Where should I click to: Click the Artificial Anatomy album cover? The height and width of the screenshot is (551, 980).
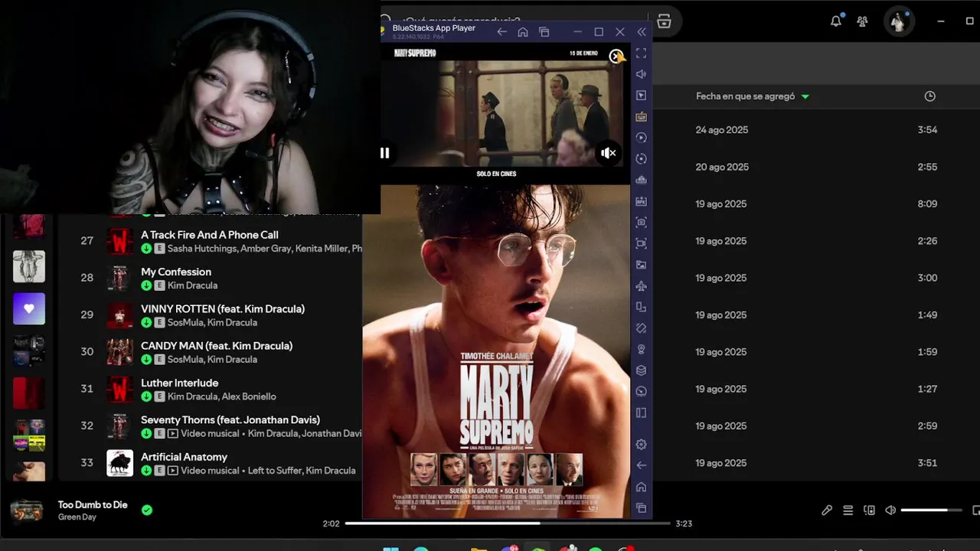pyautogui.click(x=119, y=463)
